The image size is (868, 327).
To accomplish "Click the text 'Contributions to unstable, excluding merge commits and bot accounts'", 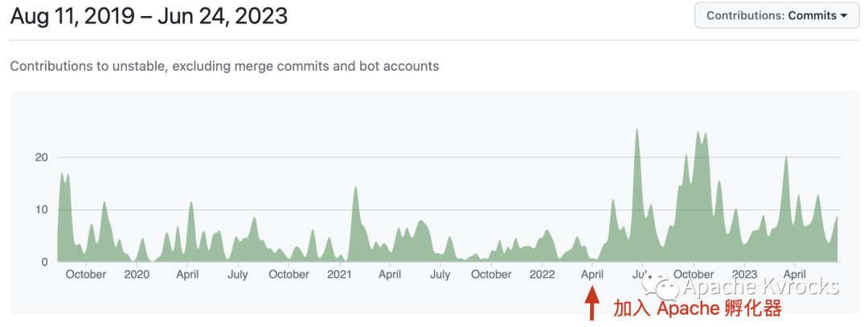I will click(x=225, y=67).
